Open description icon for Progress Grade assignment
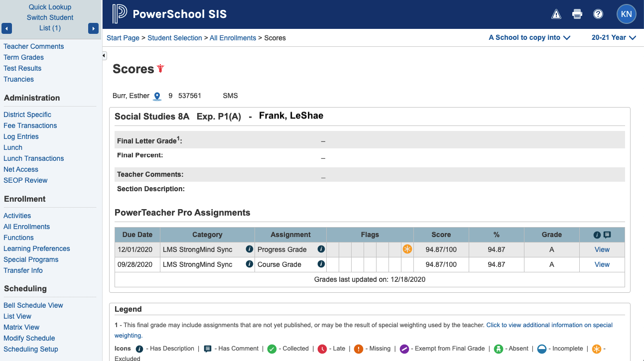The height and width of the screenshot is (361, 644). tap(321, 249)
